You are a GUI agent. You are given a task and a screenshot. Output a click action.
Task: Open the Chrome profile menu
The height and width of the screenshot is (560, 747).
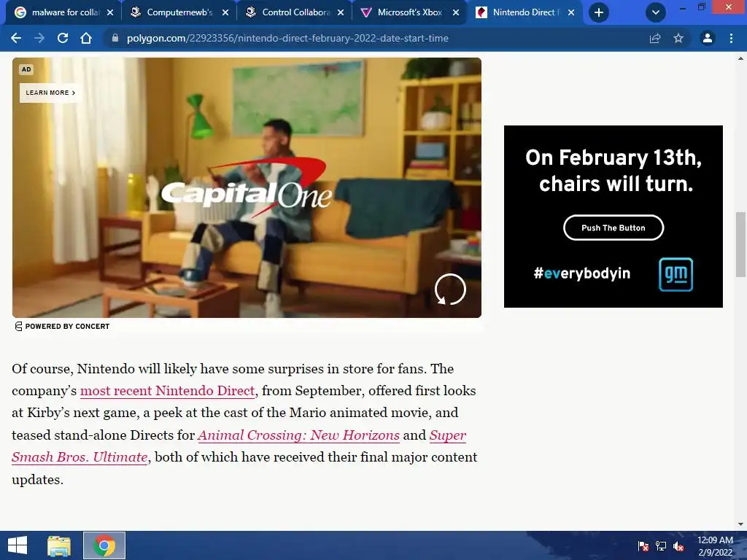pyautogui.click(x=708, y=38)
